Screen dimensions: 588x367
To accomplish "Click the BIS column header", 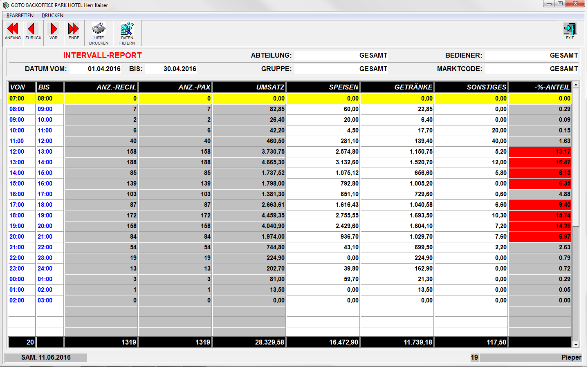I will click(50, 87).
